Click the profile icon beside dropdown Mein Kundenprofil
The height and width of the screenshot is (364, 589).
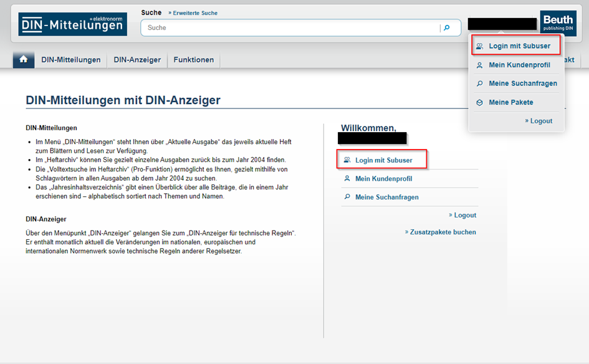(479, 65)
